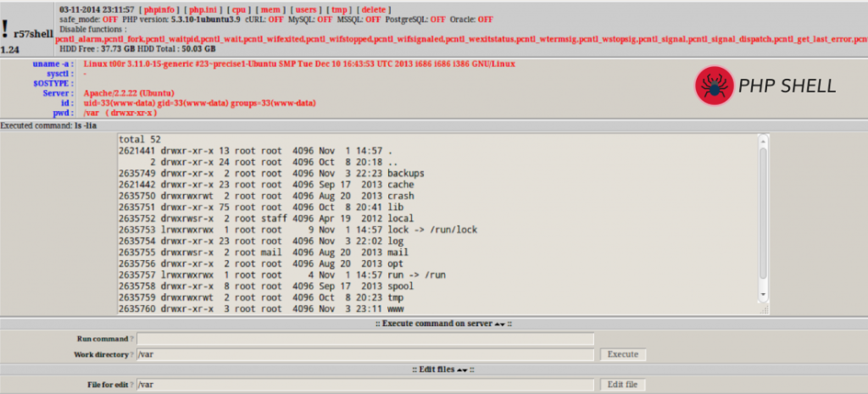Open the php.ini link
Screen dimensions: 868x394
[x=203, y=8]
